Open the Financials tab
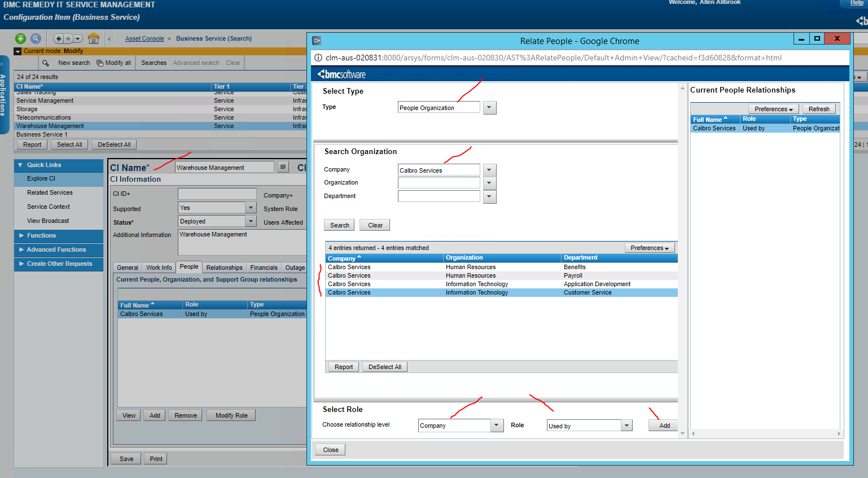The width and height of the screenshot is (868, 478). pos(264,267)
